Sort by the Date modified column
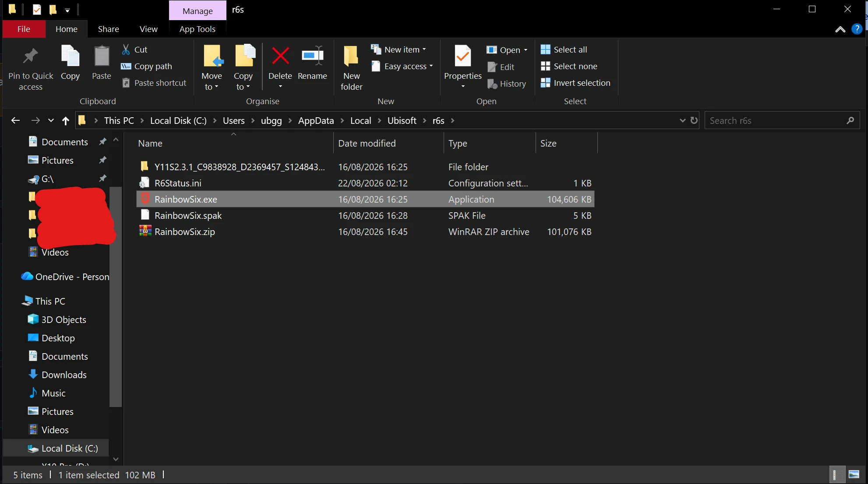The width and height of the screenshot is (868, 484). [389, 143]
